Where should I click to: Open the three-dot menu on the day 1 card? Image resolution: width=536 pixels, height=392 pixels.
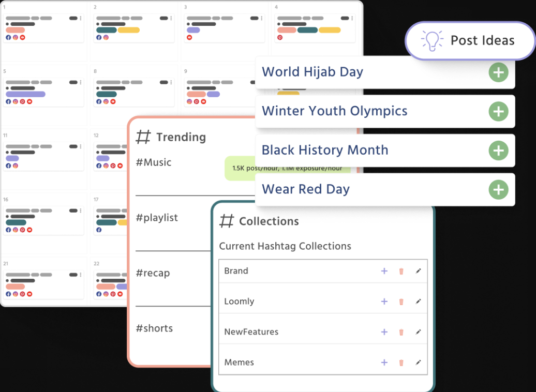(81, 18)
